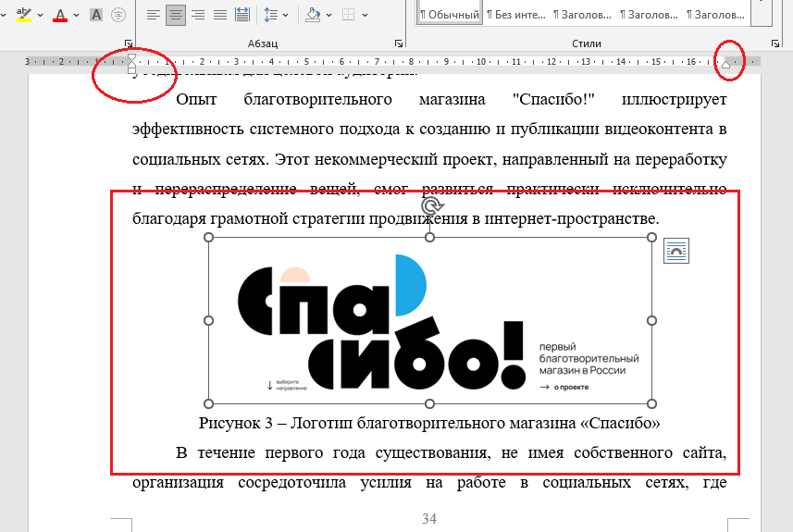This screenshot has height=532, width=793.
Task: Click the enclosed character icon
Action: tap(118, 15)
